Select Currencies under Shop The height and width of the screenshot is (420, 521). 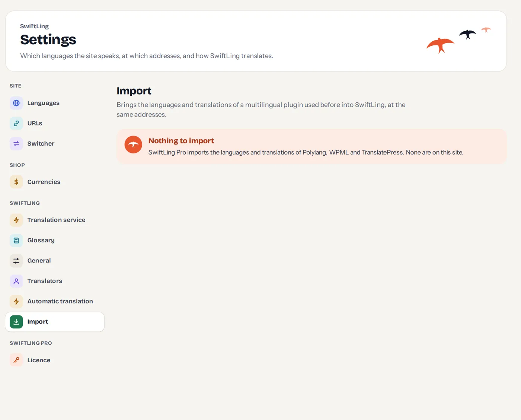click(55, 182)
